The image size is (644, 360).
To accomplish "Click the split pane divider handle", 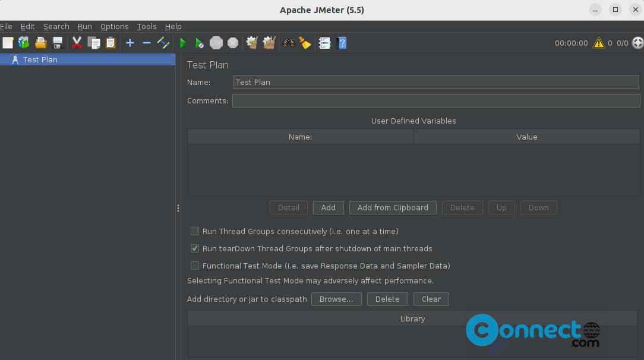I will coord(178,208).
